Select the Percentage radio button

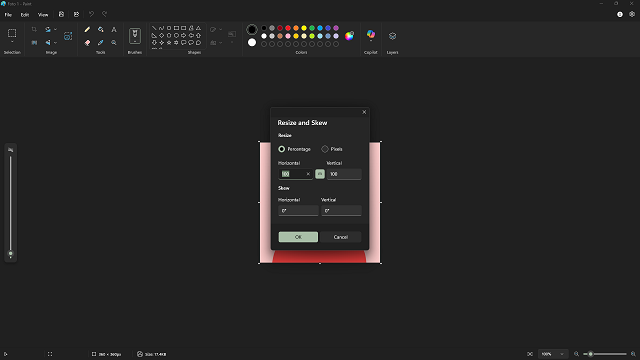282,149
